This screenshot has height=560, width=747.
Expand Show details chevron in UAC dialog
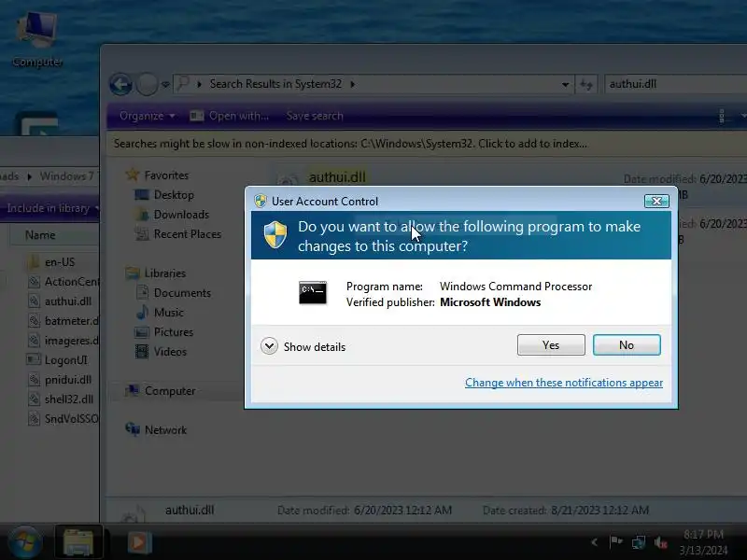click(x=269, y=346)
